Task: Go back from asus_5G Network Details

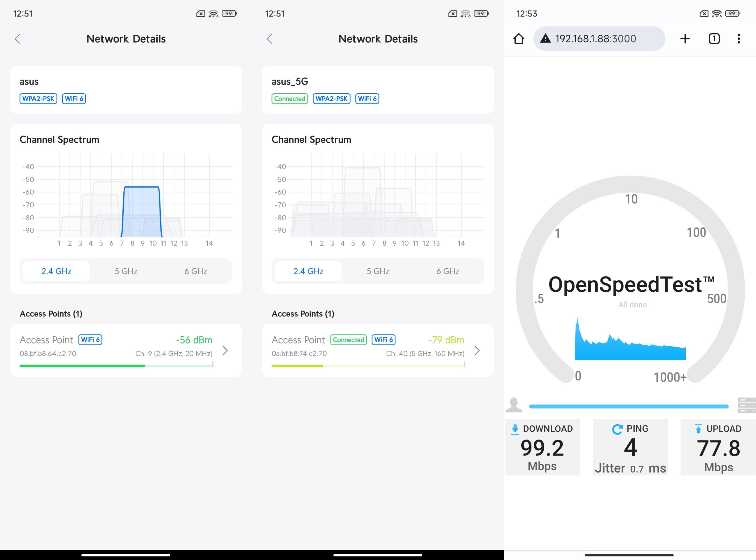Action: tap(269, 39)
